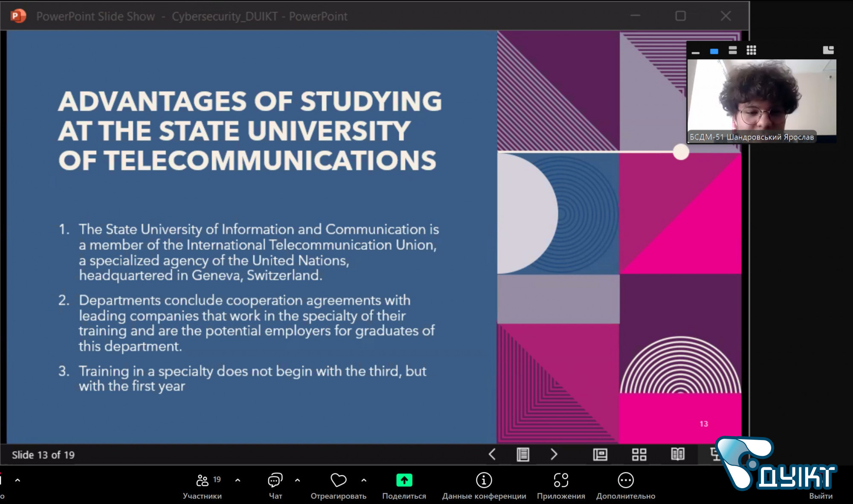The height and width of the screenshot is (504, 853).
Task: Click the Slide 13 of 19 indicator
Action: coord(43,455)
